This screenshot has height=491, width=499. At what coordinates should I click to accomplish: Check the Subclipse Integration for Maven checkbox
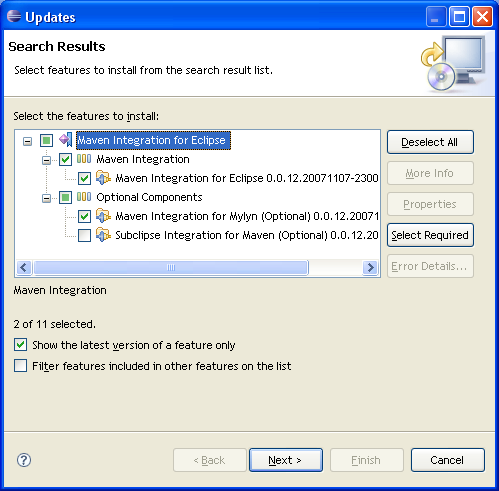pos(84,235)
